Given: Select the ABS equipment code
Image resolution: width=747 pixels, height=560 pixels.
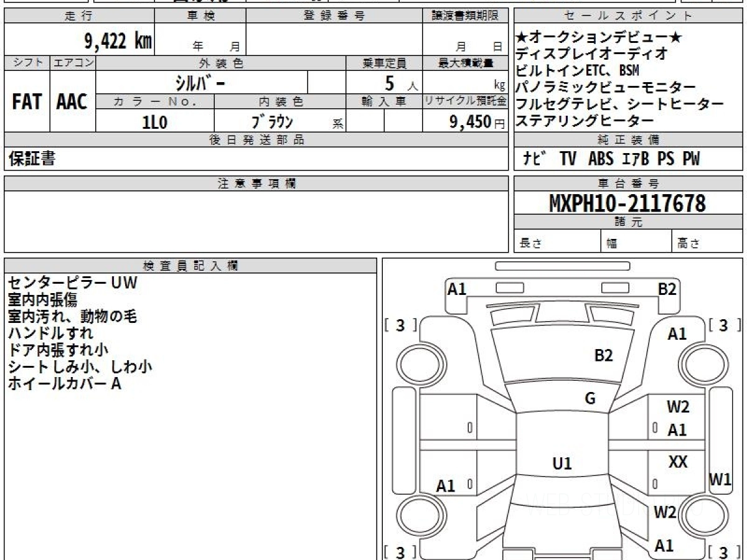Looking at the screenshot, I should click(x=601, y=159).
